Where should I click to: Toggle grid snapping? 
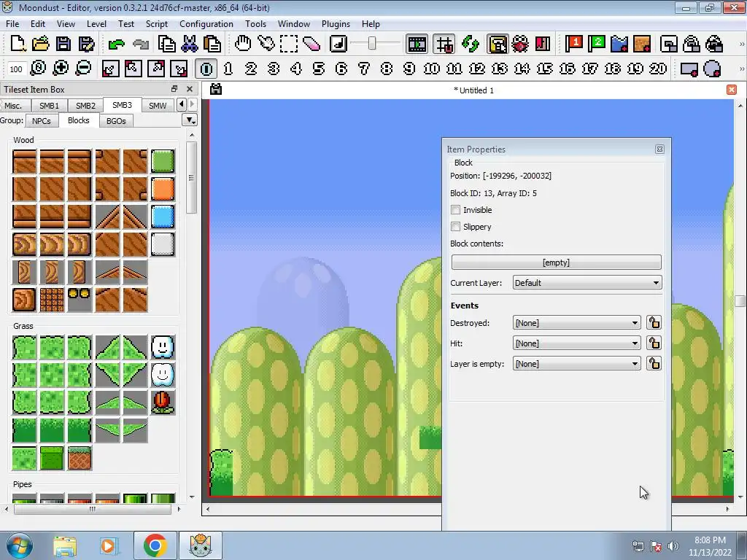tap(444, 44)
